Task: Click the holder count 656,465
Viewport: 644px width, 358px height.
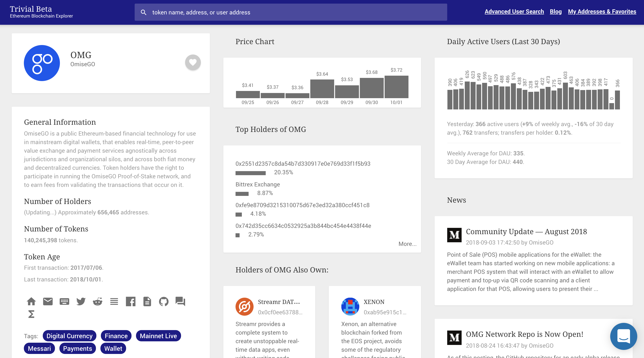Action: click(x=108, y=212)
